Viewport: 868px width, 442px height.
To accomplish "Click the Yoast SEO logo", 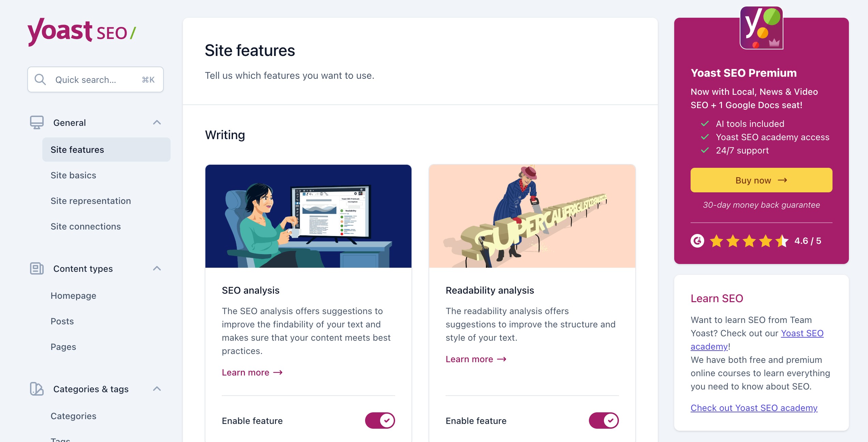I will [82, 32].
